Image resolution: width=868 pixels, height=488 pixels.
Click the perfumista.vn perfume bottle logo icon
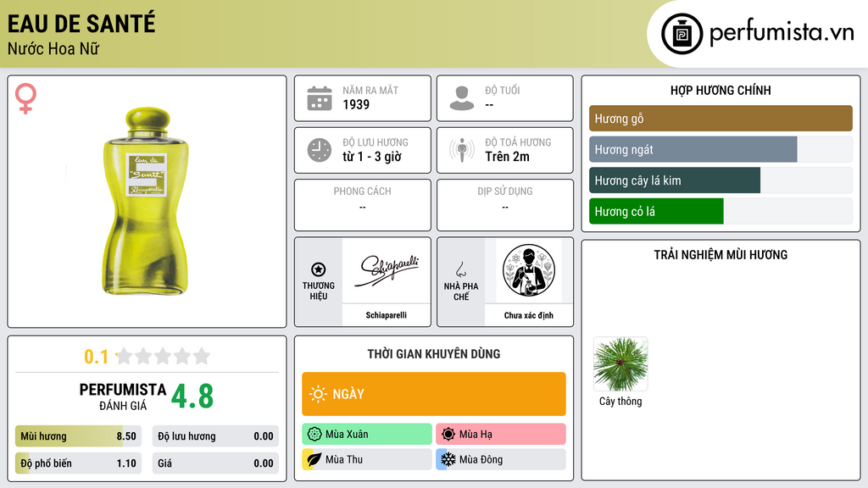coord(682,34)
